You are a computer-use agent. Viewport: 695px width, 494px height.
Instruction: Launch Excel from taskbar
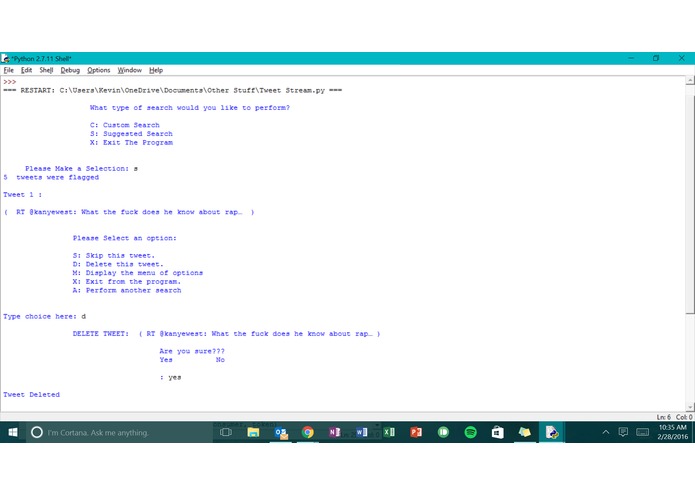389,432
